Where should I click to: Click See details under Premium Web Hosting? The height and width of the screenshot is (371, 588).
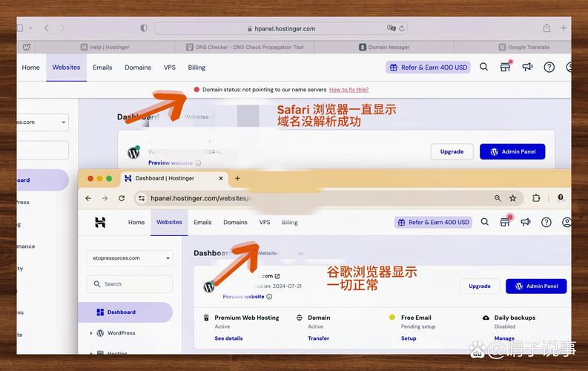coord(228,338)
